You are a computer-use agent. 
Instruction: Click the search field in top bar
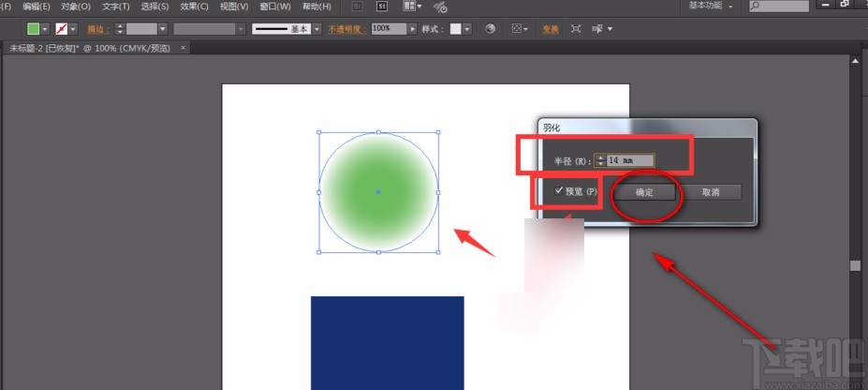click(x=778, y=7)
